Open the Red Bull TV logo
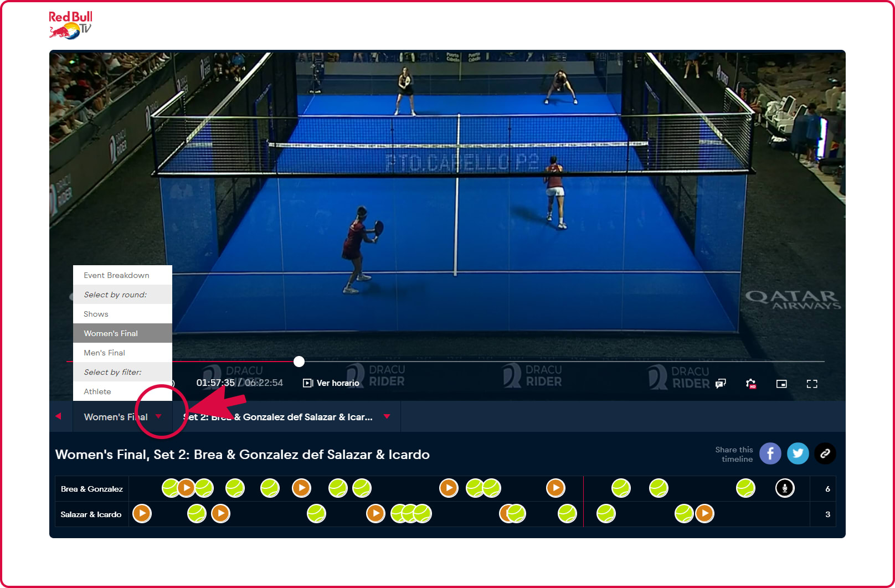 point(70,25)
